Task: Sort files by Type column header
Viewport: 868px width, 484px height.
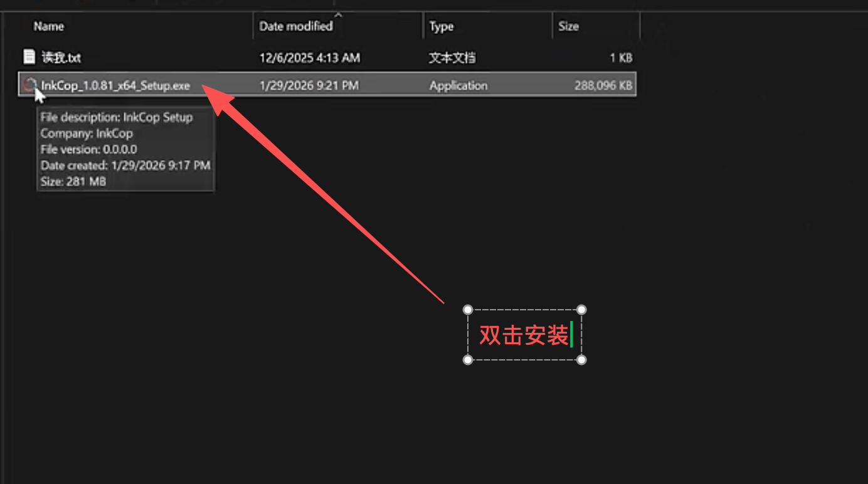Action: click(x=442, y=26)
